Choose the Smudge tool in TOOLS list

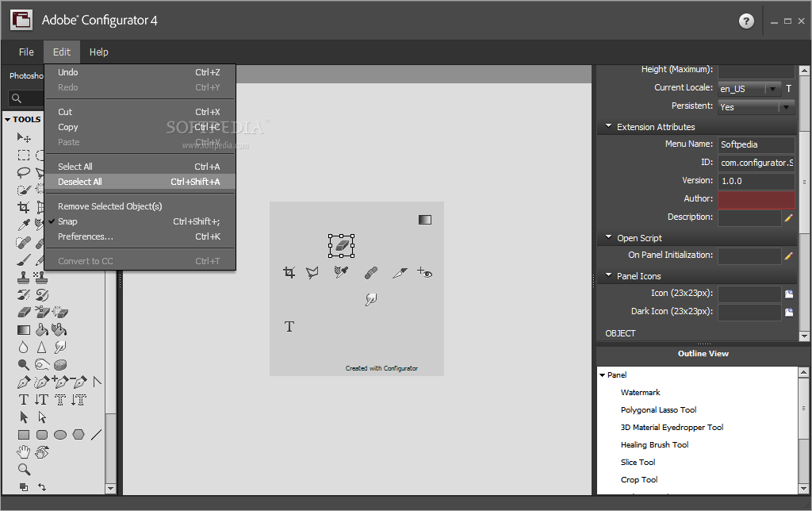click(x=60, y=348)
